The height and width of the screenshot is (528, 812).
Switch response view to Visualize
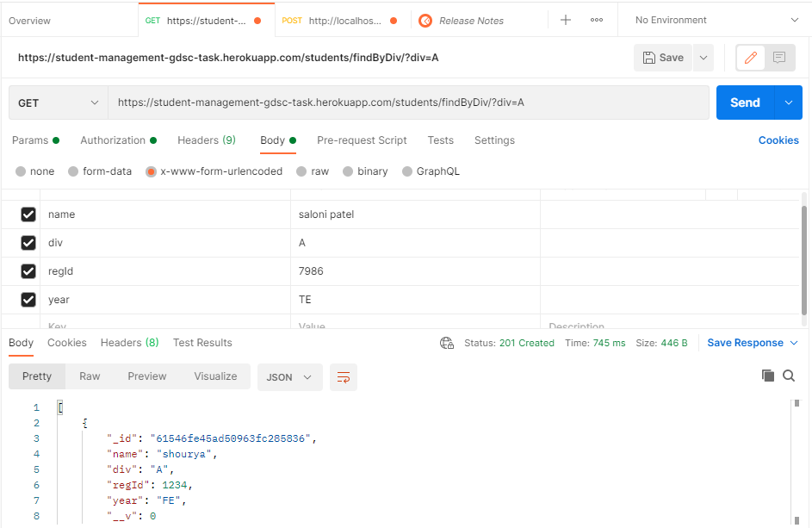click(x=215, y=376)
